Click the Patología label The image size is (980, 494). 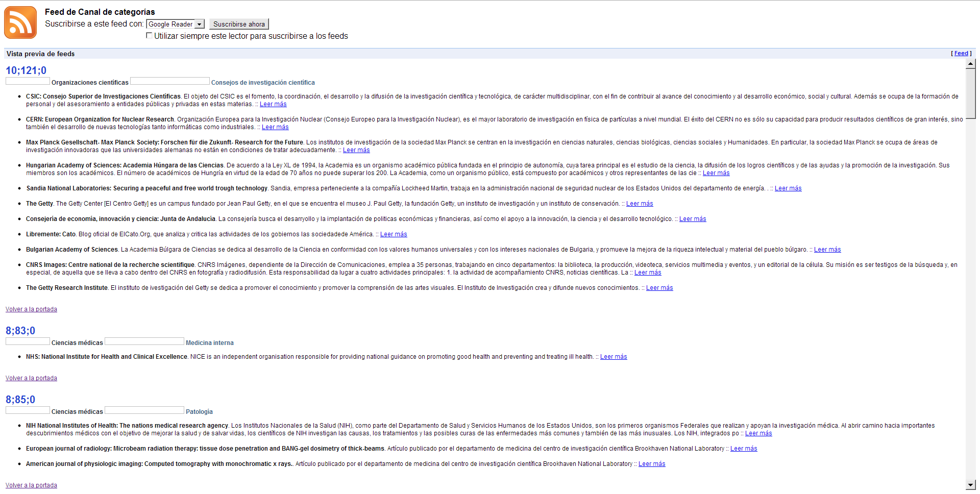[199, 412]
